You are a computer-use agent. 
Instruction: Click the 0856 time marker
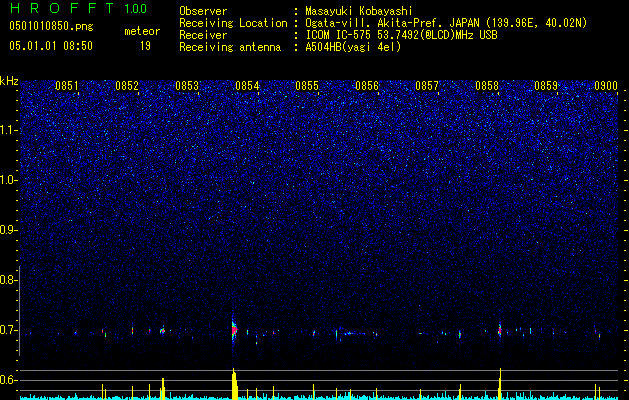[x=367, y=86]
